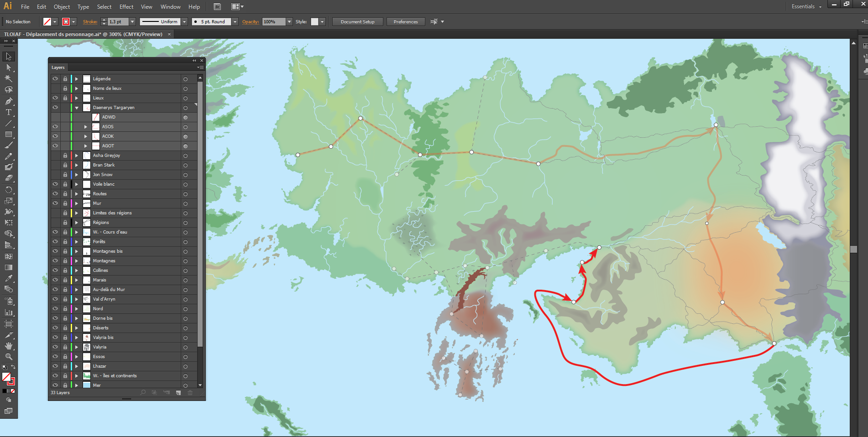The height and width of the screenshot is (437, 868).
Task: Choose the Artboard tool
Action: (9, 323)
